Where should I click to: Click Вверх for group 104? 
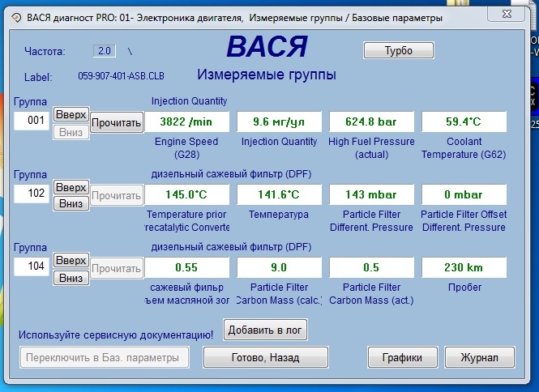71,260
